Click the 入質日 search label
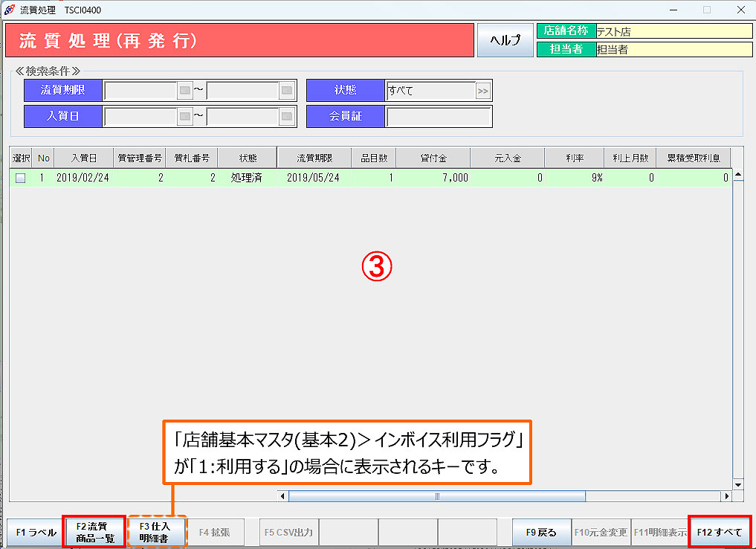The height and width of the screenshot is (549, 756). [x=62, y=116]
